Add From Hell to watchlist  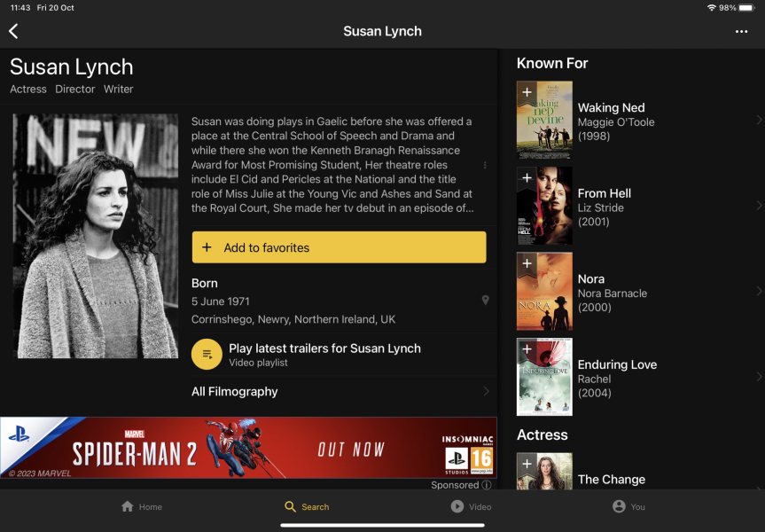pos(527,178)
